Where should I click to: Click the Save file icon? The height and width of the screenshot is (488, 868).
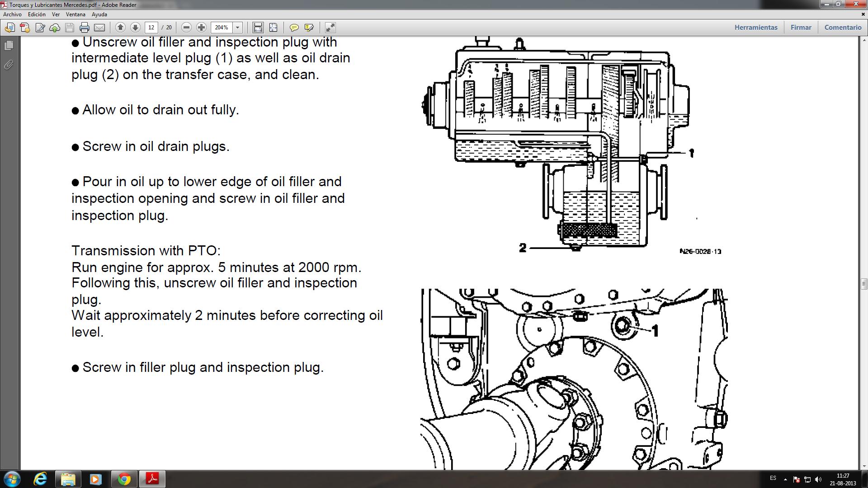[70, 28]
